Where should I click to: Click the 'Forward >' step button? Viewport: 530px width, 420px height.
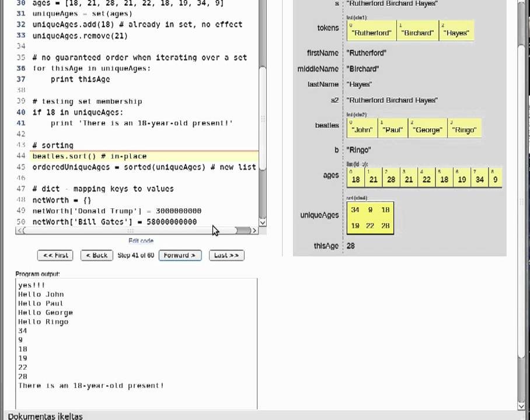click(x=180, y=256)
